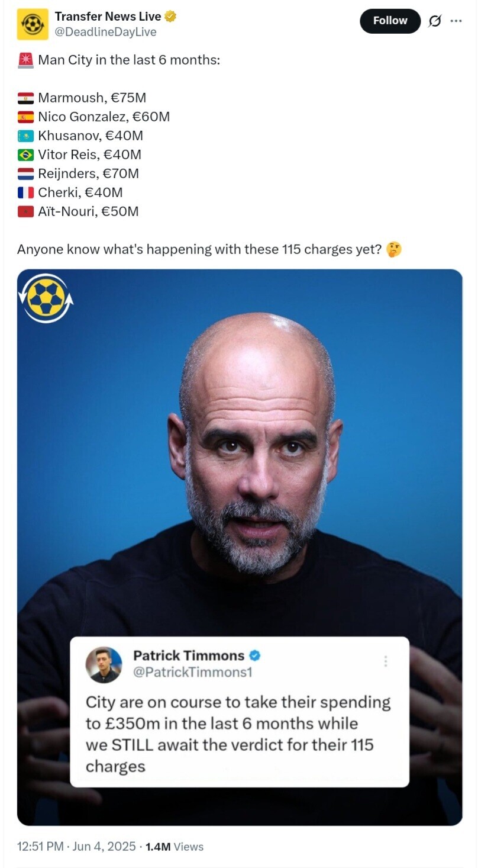Follow the Transfer News Live account
Screen dimensions: 478x868
[390, 21]
